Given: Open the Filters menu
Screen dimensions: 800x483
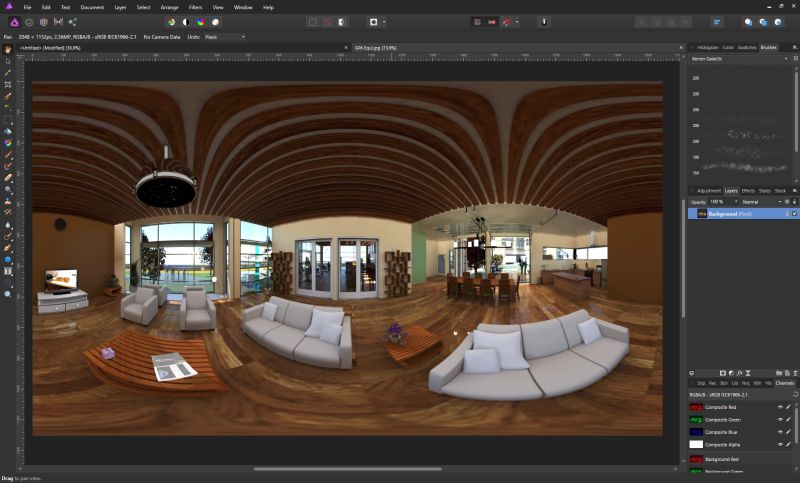Looking at the screenshot, I should [195, 8].
